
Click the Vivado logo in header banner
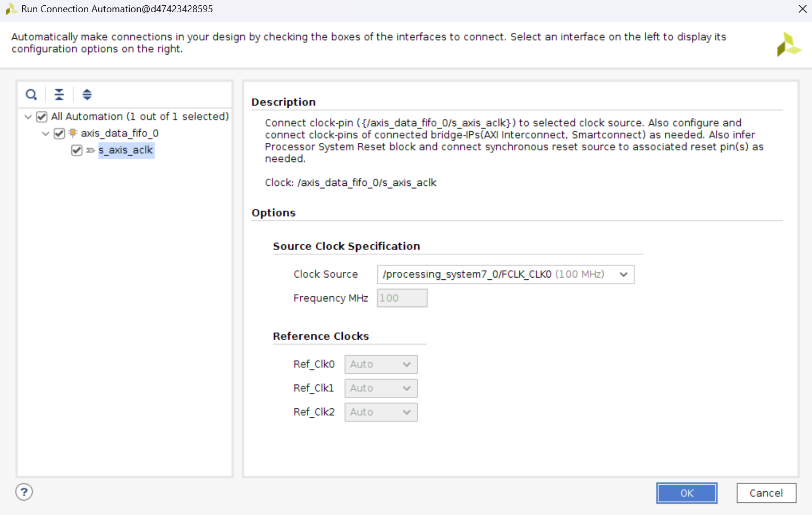[x=788, y=45]
